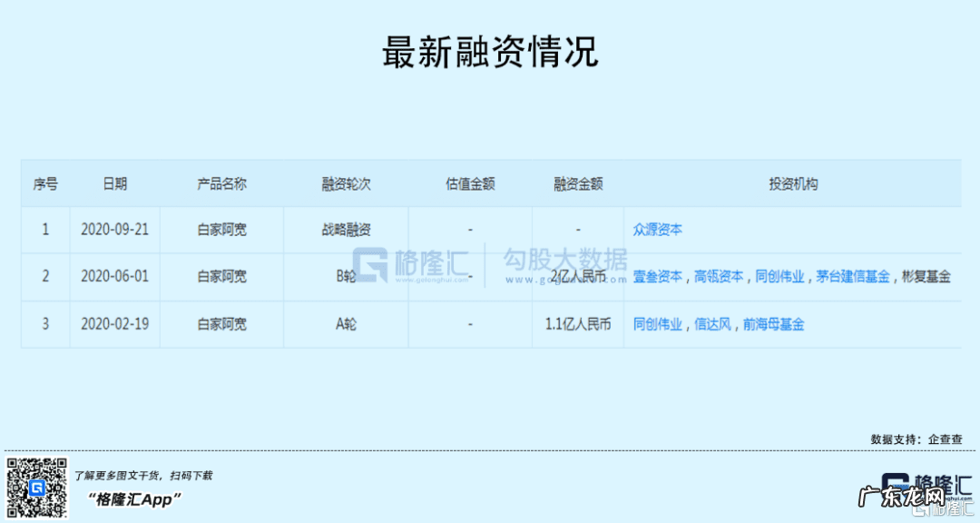The width and height of the screenshot is (980, 523).
Task: Click the 投资机构 column header
Action: (x=792, y=183)
